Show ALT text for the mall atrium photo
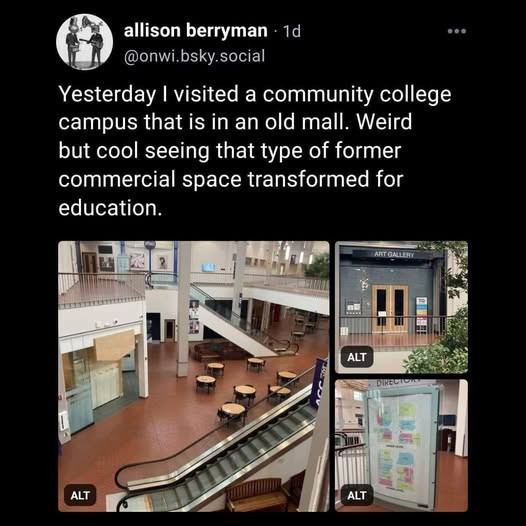 coord(80,495)
